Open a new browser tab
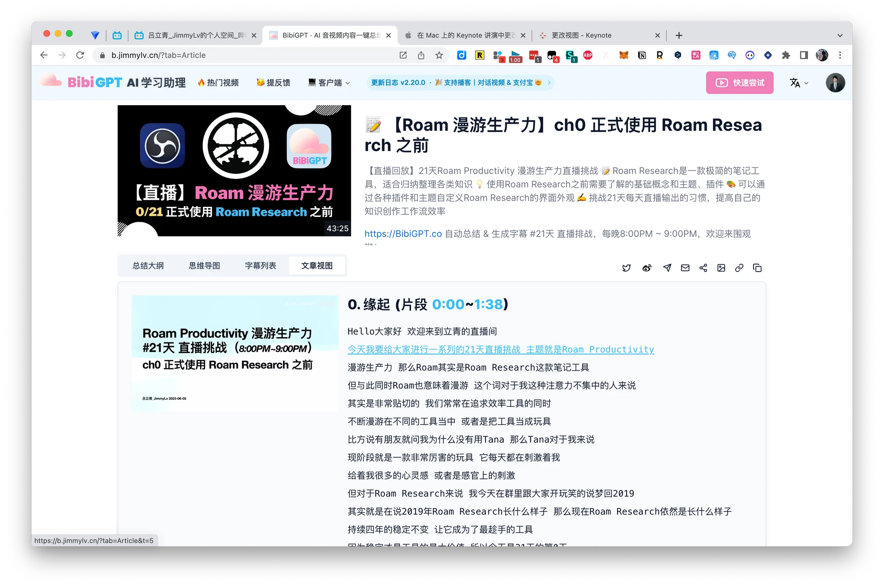Screen dimensions: 884x588 pyautogui.click(x=679, y=35)
